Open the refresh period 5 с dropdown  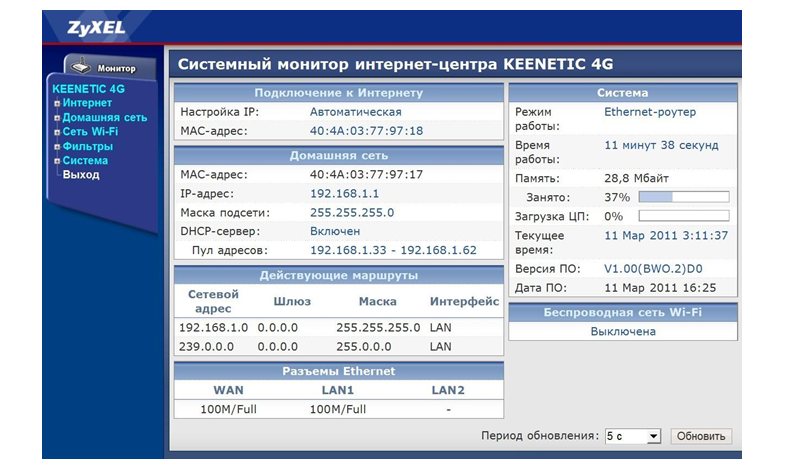[633, 436]
